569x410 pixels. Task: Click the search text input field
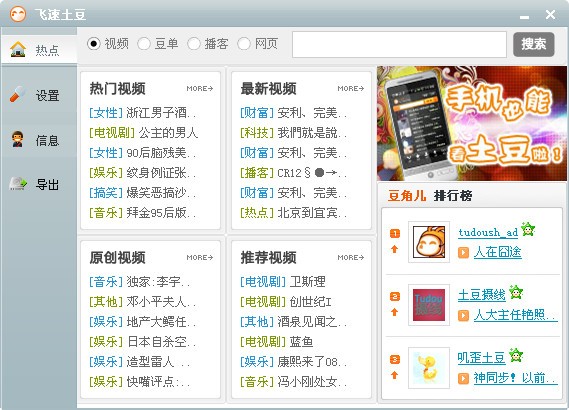pos(399,45)
